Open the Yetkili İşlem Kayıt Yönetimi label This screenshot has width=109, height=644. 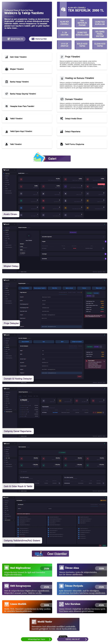click(x=21, y=131)
